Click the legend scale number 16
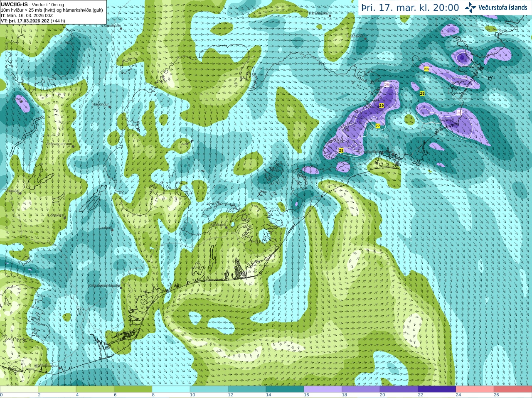Screen dimensions: 532x398 click(x=306, y=395)
